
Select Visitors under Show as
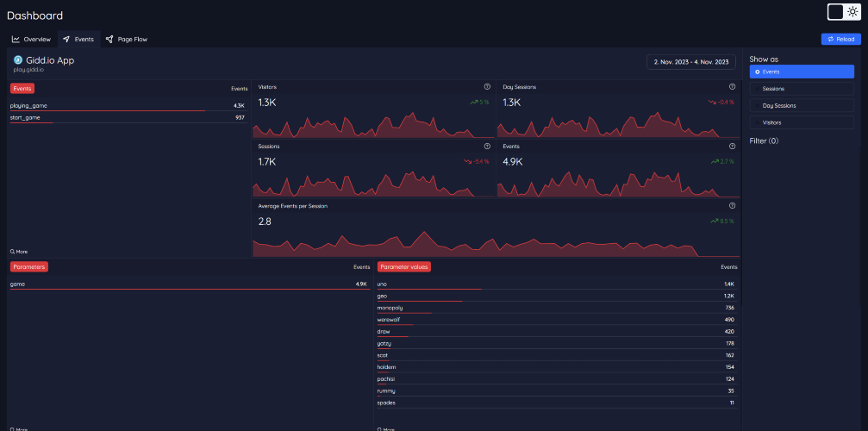pyautogui.click(x=802, y=122)
